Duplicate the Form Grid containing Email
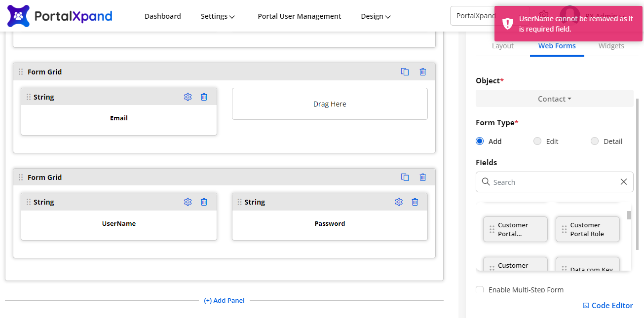Viewport: 644px width, 318px height. 405,72
